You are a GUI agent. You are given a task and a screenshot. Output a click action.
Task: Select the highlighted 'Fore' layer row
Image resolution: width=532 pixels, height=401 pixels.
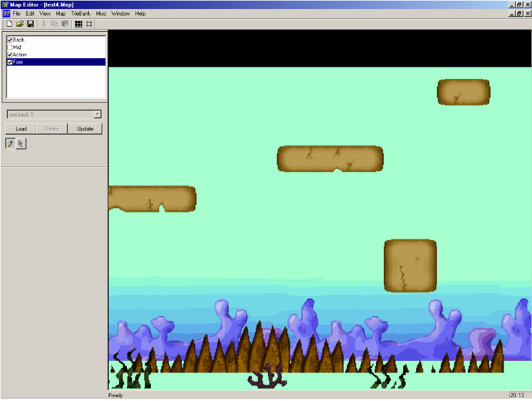pyautogui.click(x=56, y=62)
